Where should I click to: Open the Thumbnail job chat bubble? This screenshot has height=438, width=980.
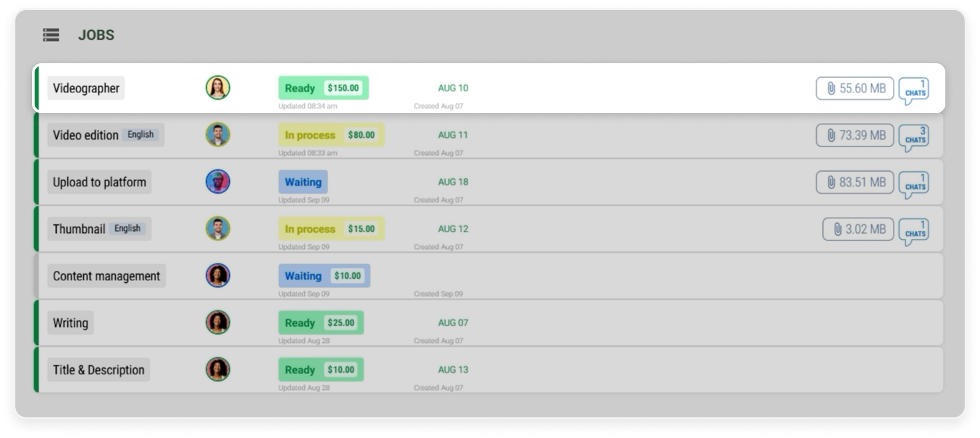[913, 232]
